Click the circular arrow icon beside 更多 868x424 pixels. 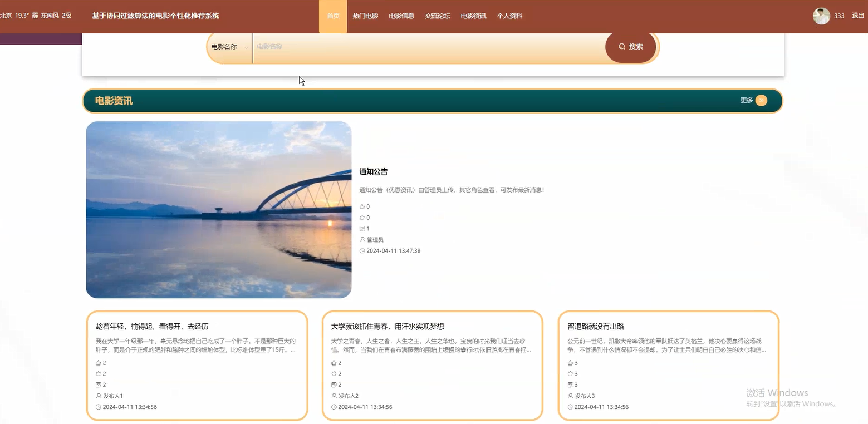[x=762, y=100]
